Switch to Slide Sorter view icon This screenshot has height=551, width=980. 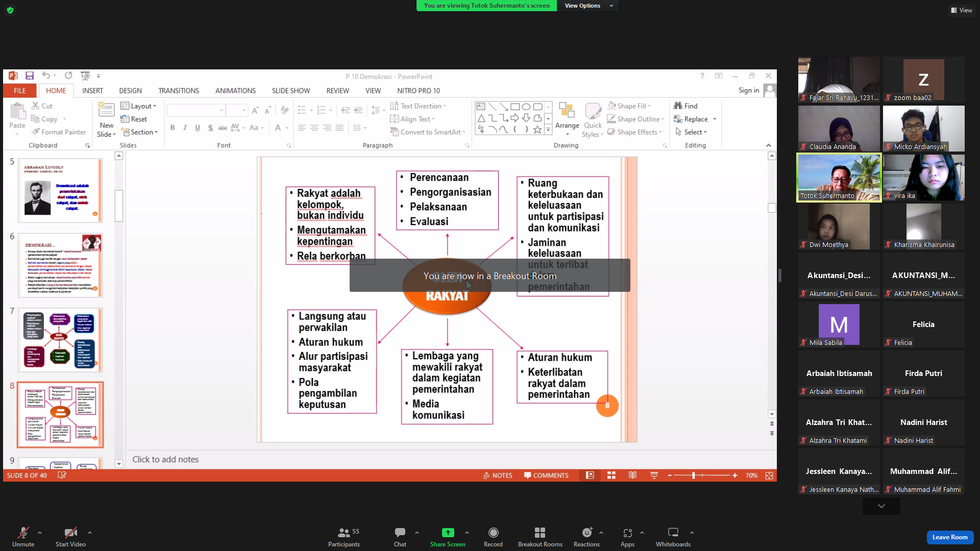pos(611,475)
